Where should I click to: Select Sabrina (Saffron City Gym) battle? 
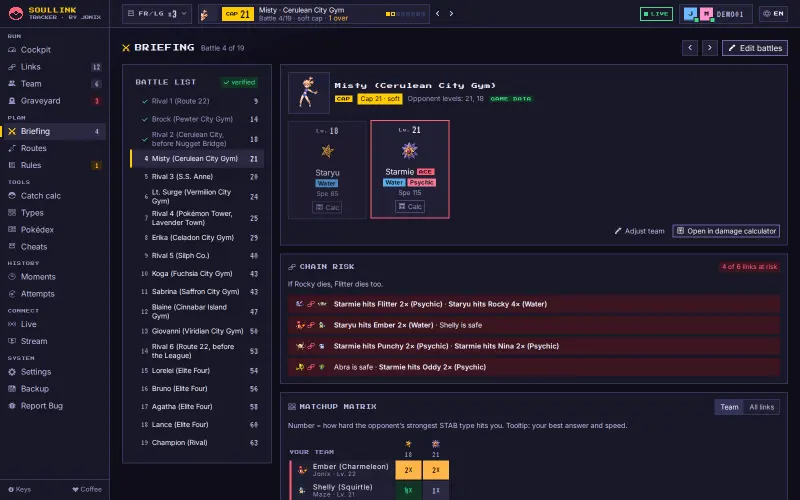point(197,292)
